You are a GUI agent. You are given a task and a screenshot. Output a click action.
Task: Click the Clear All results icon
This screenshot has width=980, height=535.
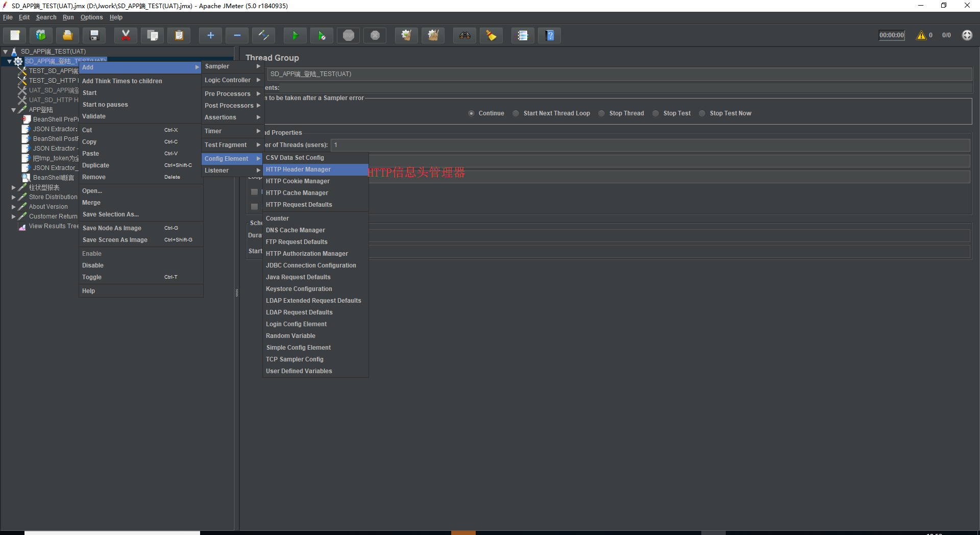[433, 35]
